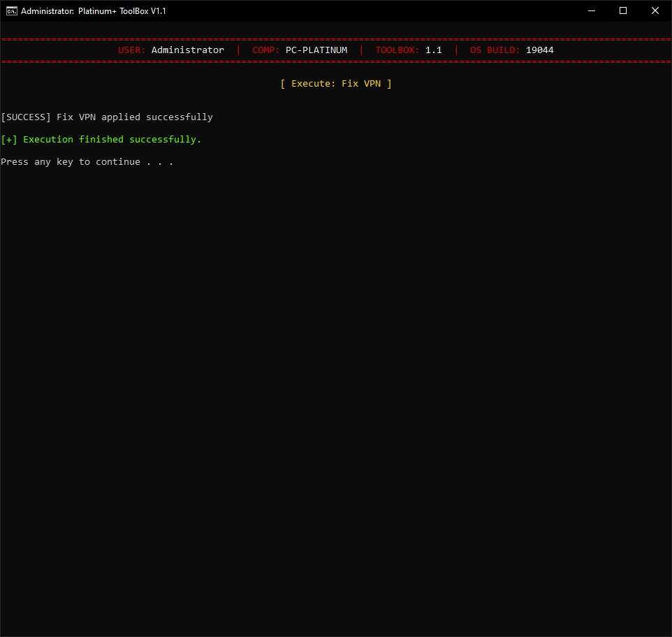Click the 'TOOLBOX:' label in header
672x637 pixels.
pyautogui.click(x=397, y=50)
